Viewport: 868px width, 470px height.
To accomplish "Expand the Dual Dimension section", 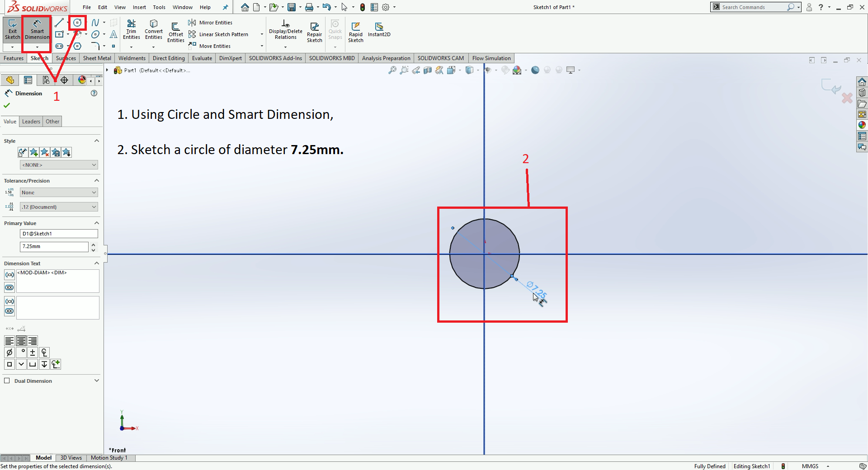I will click(x=96, y=381).
